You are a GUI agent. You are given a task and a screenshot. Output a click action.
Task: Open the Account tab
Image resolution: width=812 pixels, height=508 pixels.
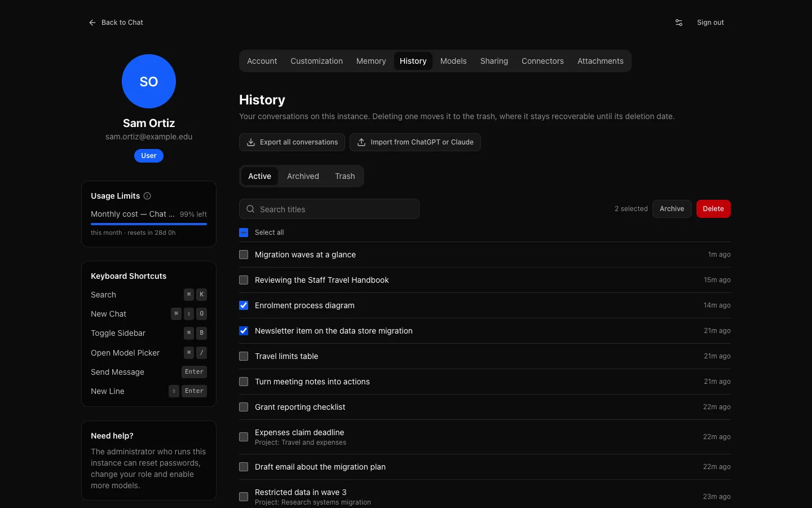pyautogui.click(x=262, y=61)
